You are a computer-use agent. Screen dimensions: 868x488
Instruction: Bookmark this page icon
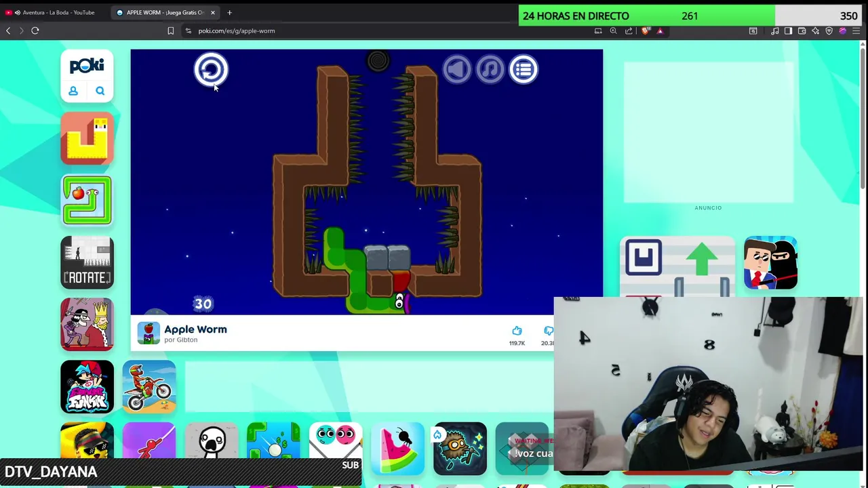(171, 30)
